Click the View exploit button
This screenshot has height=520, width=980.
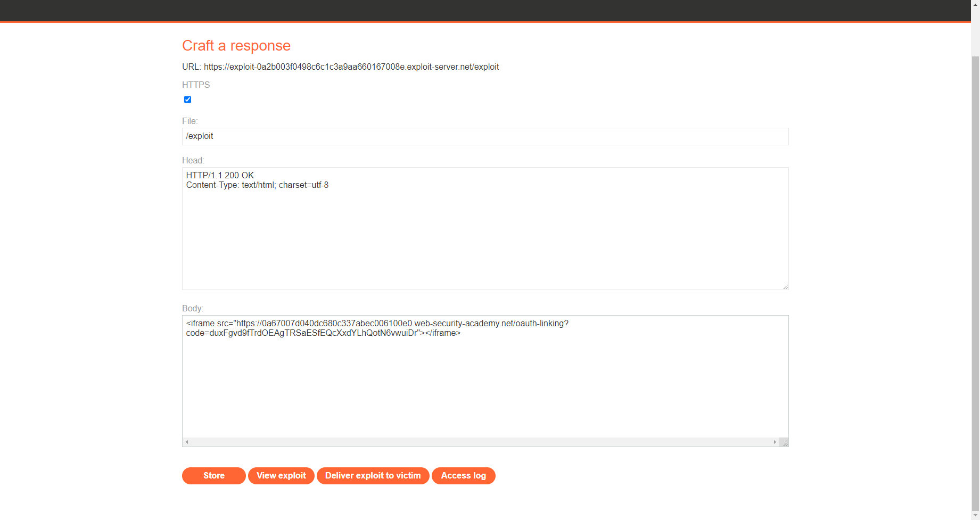281,475
